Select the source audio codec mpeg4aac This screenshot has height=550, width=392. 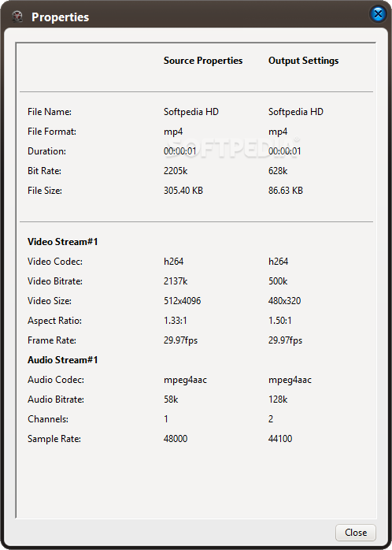pos(185,380)
